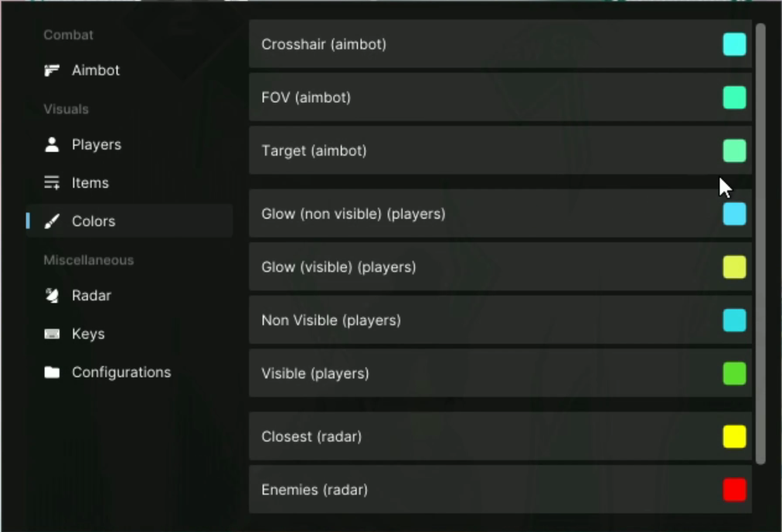Edit Glow (non visible) players color swatch
Viewport: 782px width, 532px height.
coord(735,214)
